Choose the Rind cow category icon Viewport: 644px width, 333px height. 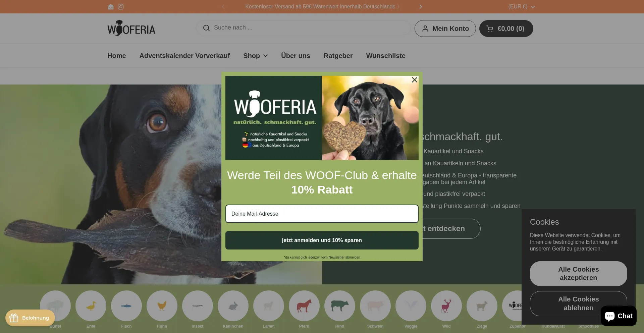[x=340, y=306]
